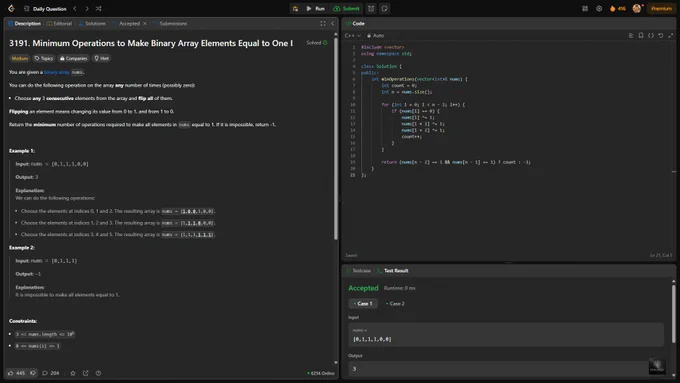Open the timer alarm clock icon

tap(371, 9)
